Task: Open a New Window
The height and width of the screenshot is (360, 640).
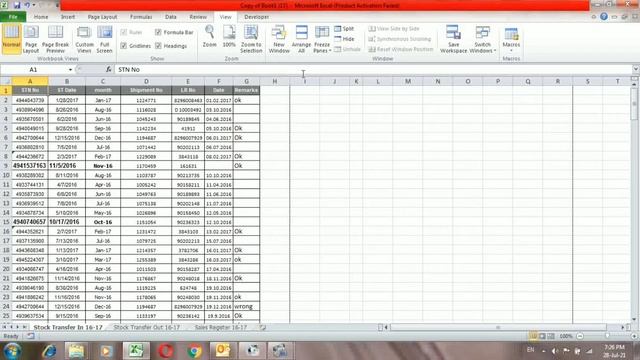Action: click(x=279, y=39)
